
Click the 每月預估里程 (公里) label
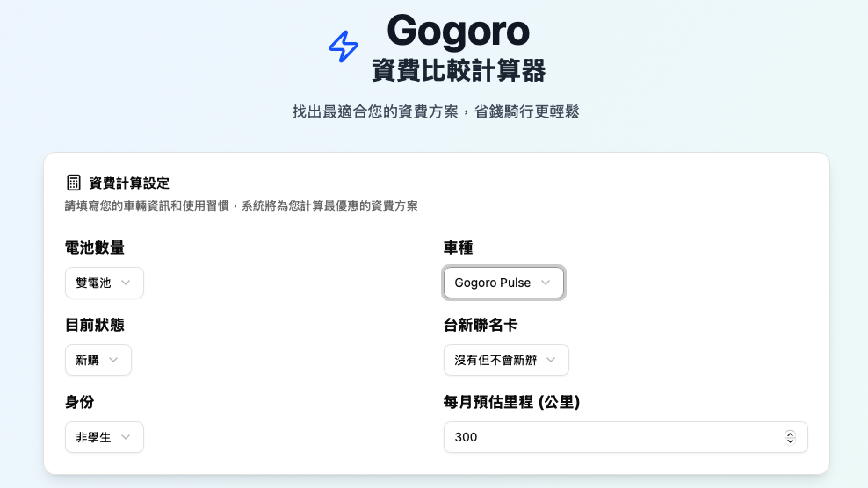pyautogui.click(x=511, y=402)
